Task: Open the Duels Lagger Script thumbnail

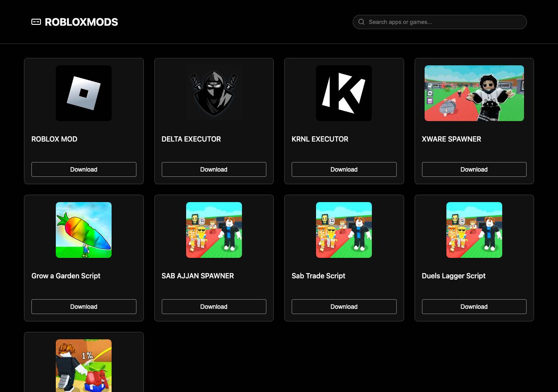Action: pos(474,230)
